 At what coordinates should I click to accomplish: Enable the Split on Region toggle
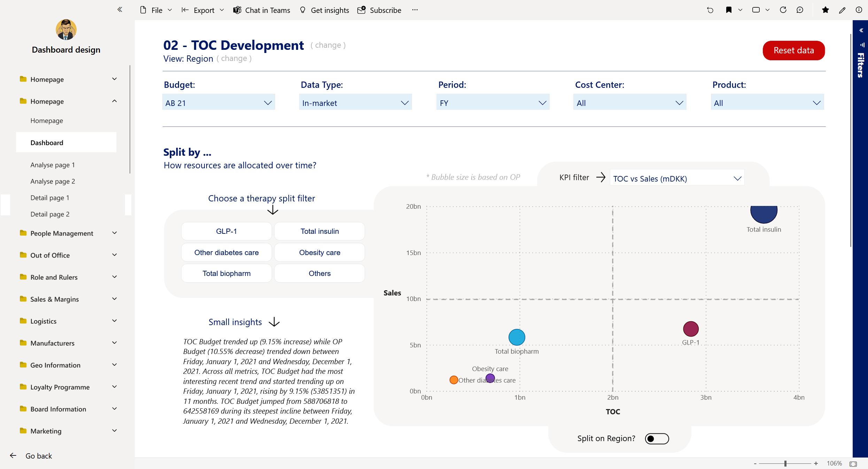pos(657,439)
